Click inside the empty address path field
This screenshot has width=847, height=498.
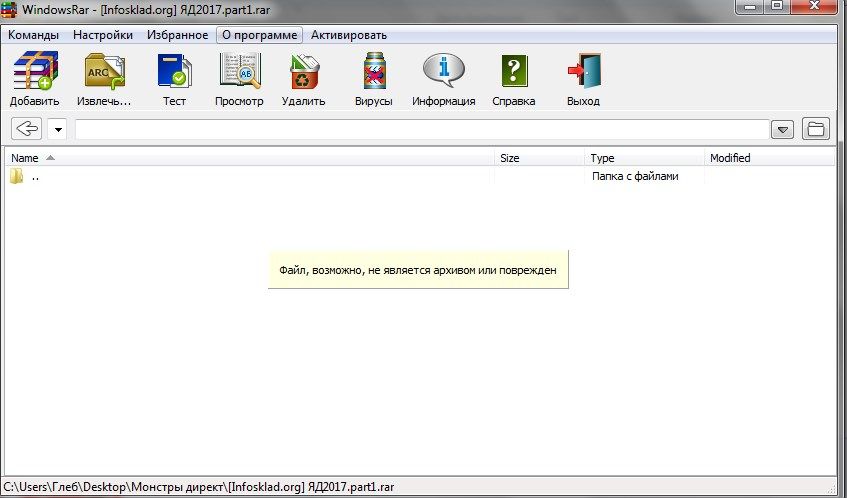(x=422, y=130)
